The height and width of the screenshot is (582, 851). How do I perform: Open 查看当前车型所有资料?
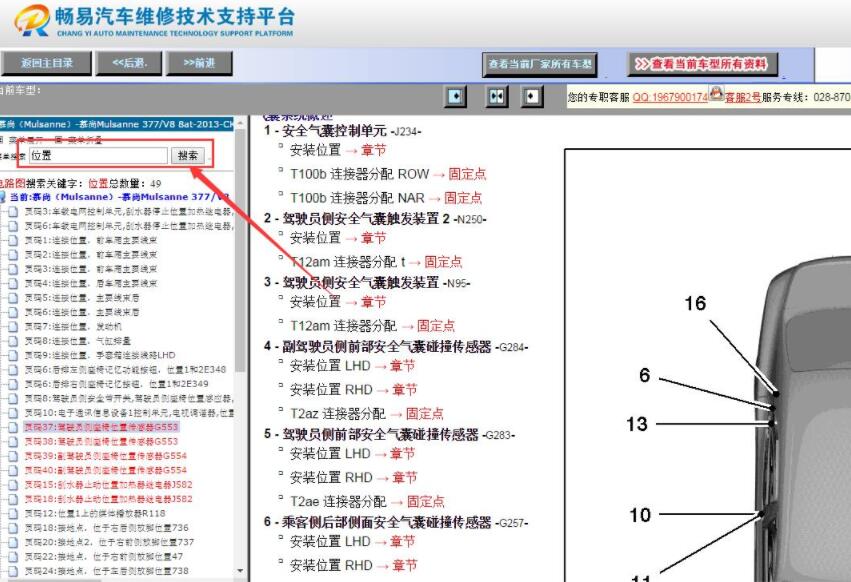tap(702, 64)
